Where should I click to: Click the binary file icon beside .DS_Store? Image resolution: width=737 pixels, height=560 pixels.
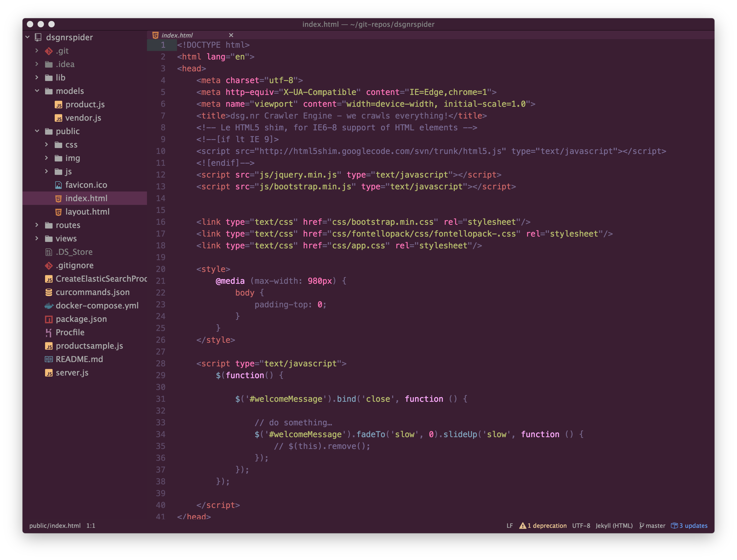[49, 252]
